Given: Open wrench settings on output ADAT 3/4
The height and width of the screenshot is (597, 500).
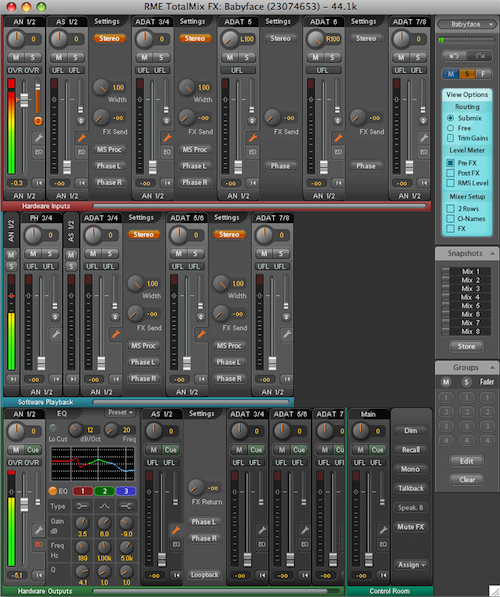Looking at the screenshot, I should tap(262, 530).
